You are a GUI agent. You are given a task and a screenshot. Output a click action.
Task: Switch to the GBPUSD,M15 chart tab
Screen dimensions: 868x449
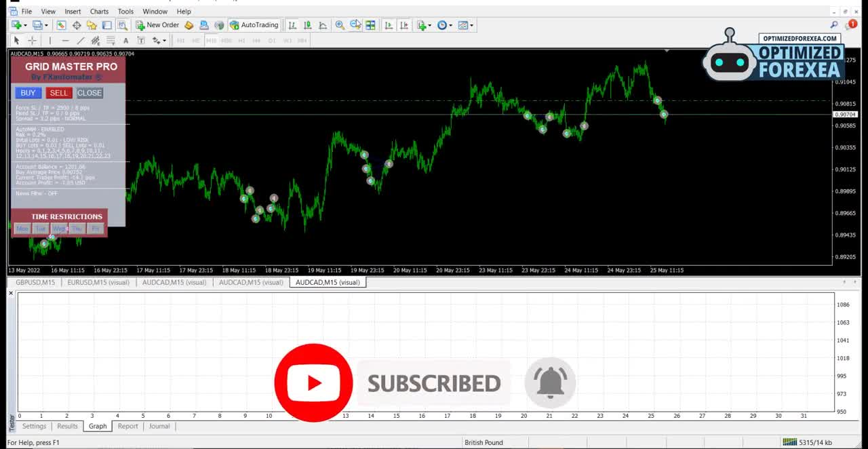pyautogui.click(x=35, y=282)
